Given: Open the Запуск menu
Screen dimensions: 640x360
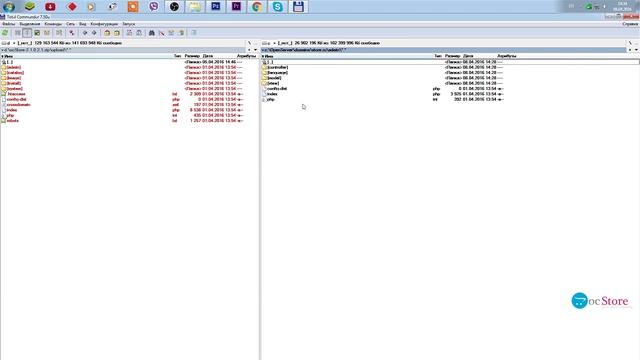Looking at the screenshot, I should (129, 24).
